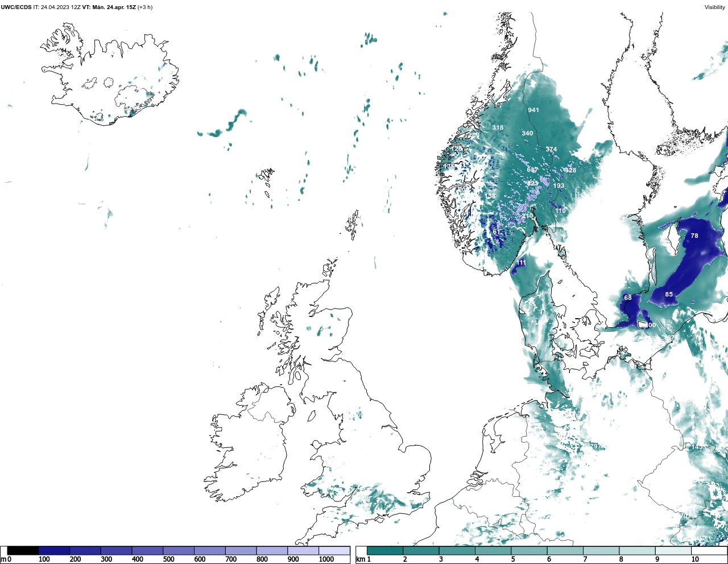728x564 pixels.
Task: Click the 900–1000 m legend swatch
Action: pos(303,551)
